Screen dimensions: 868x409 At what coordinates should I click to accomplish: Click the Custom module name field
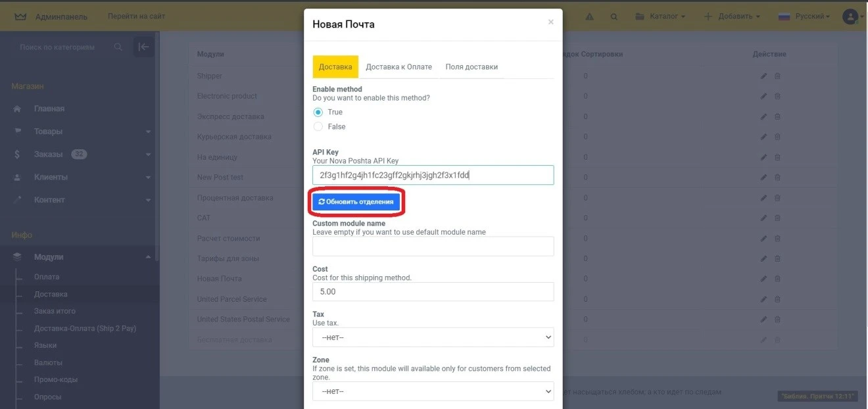tap(433, 247)
